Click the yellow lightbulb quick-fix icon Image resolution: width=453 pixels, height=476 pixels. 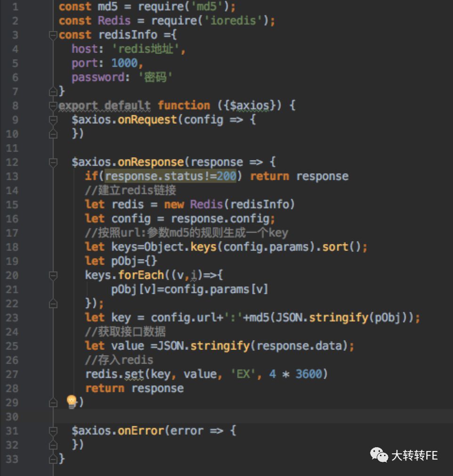71,402
